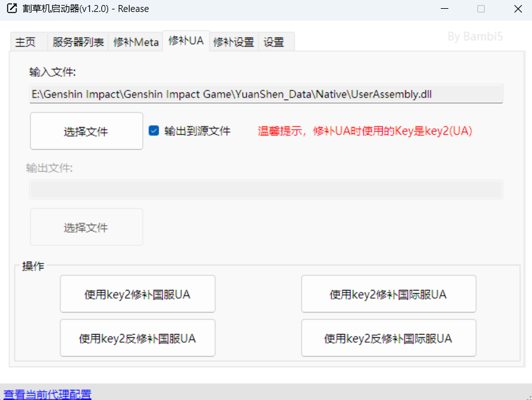532x400 pixels.
Task: Select the 修补UA tab
Action: click(x=186, y=41)
